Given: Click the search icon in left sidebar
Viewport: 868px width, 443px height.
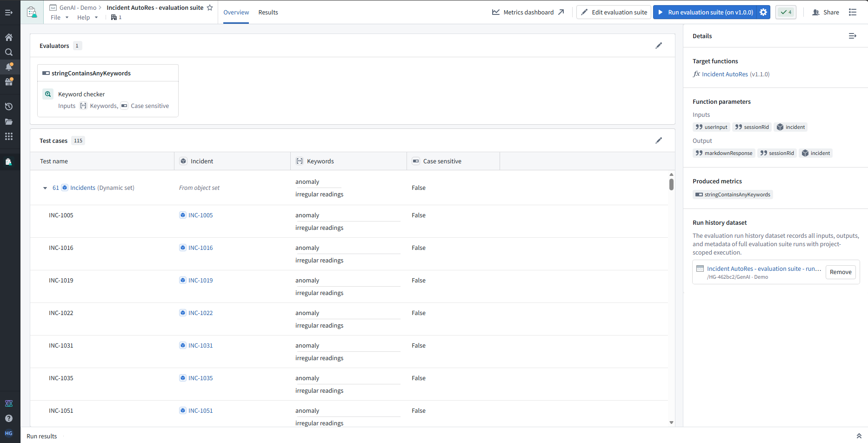Looking at the screenshot, I should (x=8, y=52).
